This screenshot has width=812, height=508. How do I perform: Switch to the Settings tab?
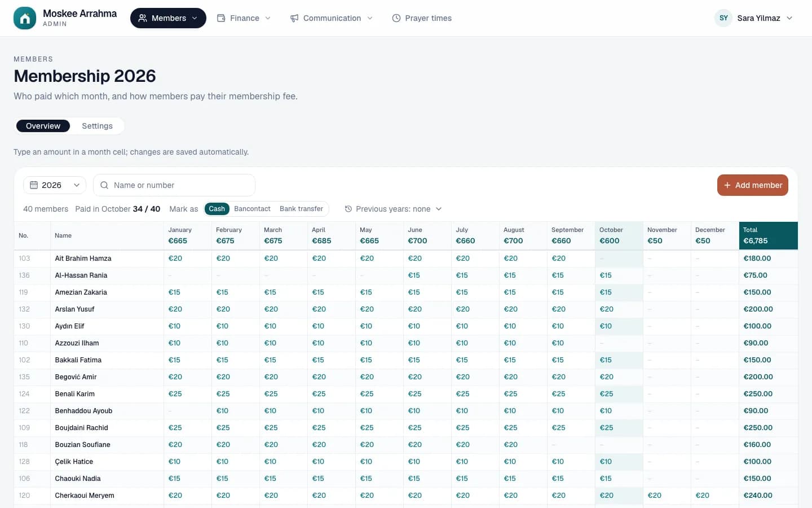point(97,126)
